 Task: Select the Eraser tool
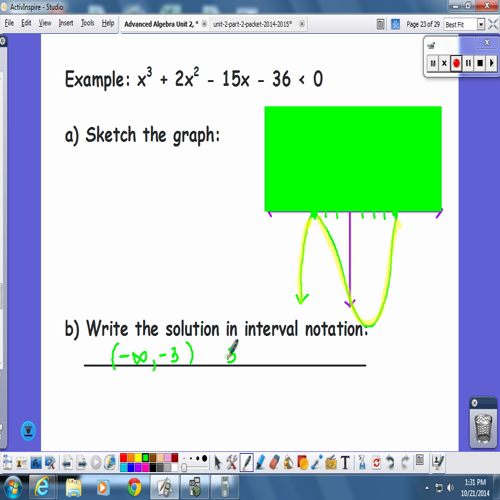274,463
